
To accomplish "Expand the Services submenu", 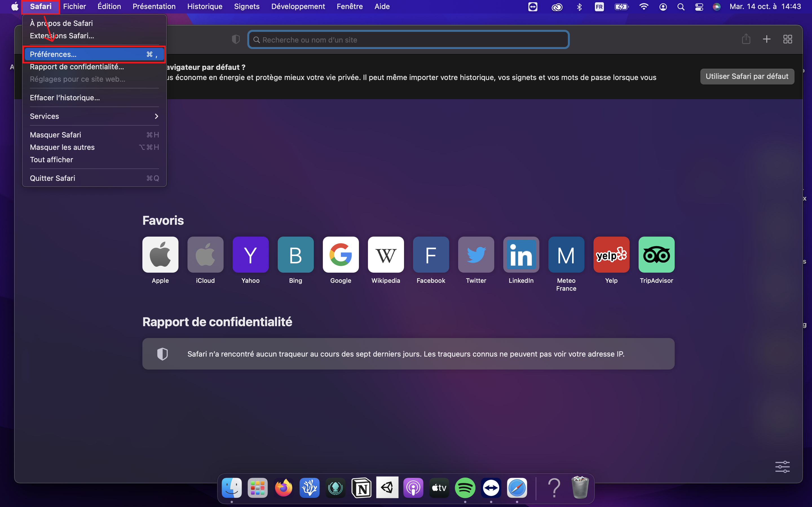I will pos(94,116).
